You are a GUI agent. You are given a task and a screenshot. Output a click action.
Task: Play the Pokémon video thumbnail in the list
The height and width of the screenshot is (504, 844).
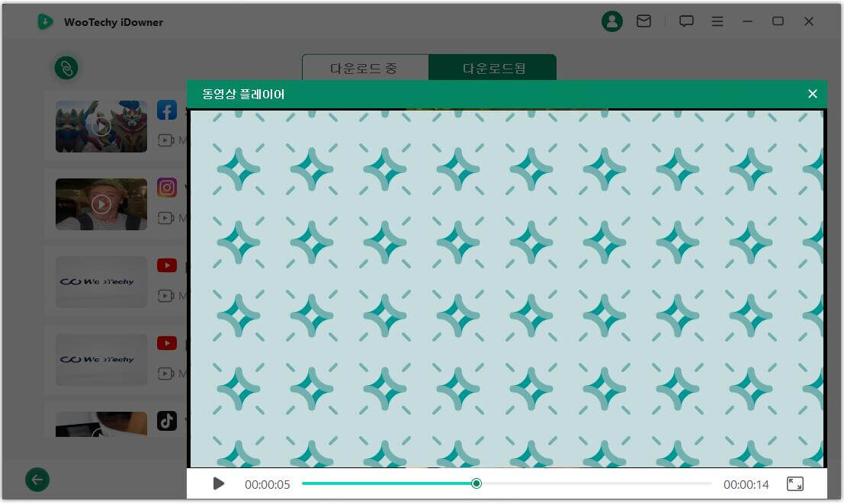pyautogui.click(x=101, y=127)
